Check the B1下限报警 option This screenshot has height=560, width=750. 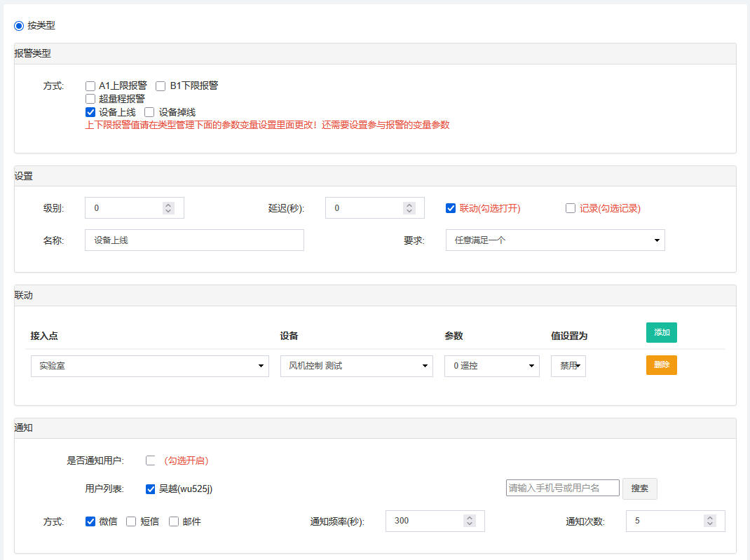161,86
